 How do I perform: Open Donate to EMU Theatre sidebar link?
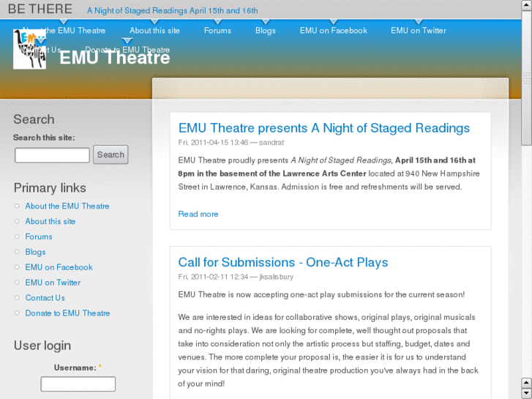[x=67, y=313]
